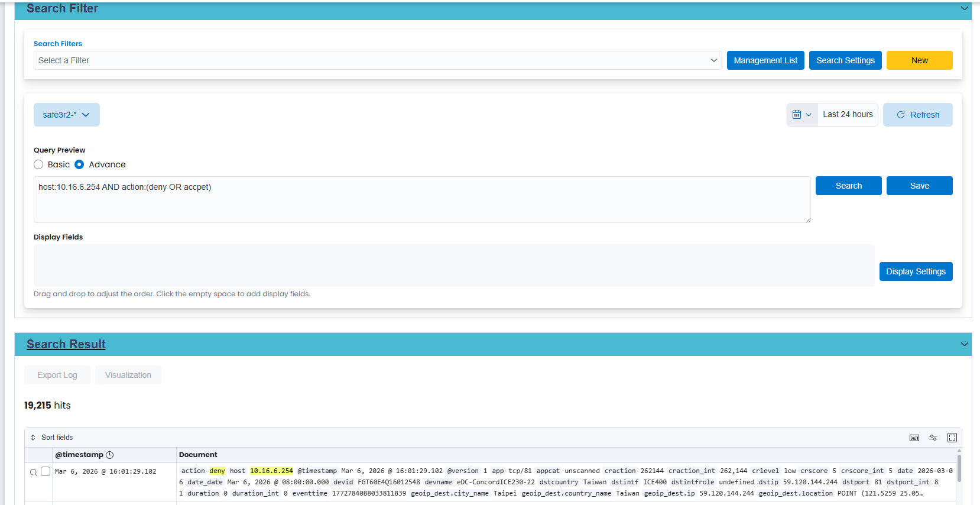The height and width of the screenshot is (505, 980).
Task: Open Search Settings
Action: point(845,60)
